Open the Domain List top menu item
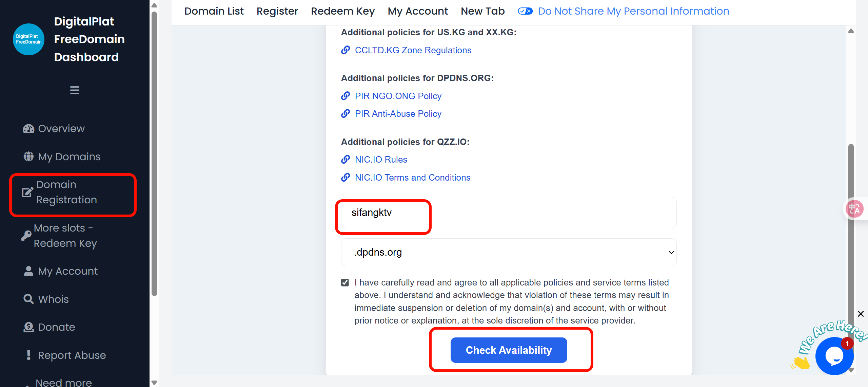The height and width of the screenshot is (387, 868). pos(214,11)
